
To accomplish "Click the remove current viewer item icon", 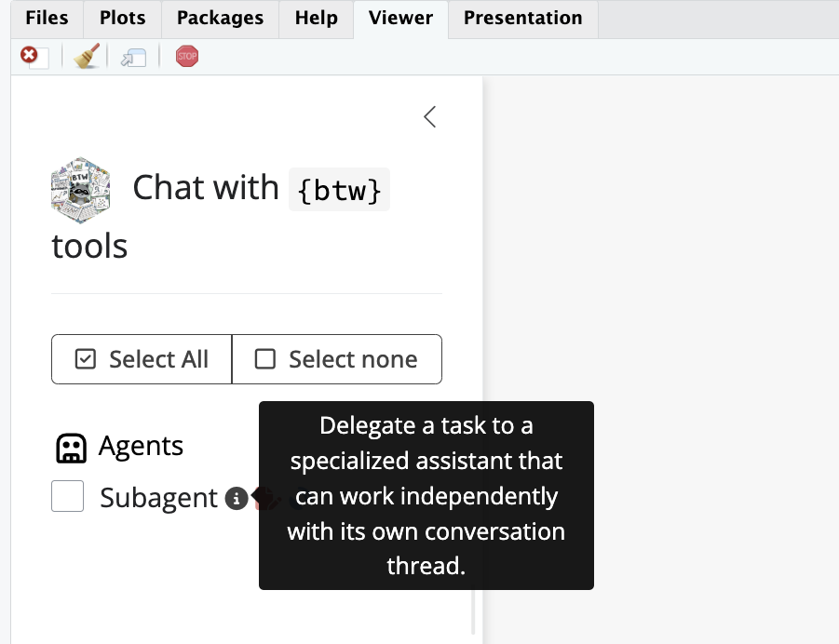I will [x=34, y=58].
